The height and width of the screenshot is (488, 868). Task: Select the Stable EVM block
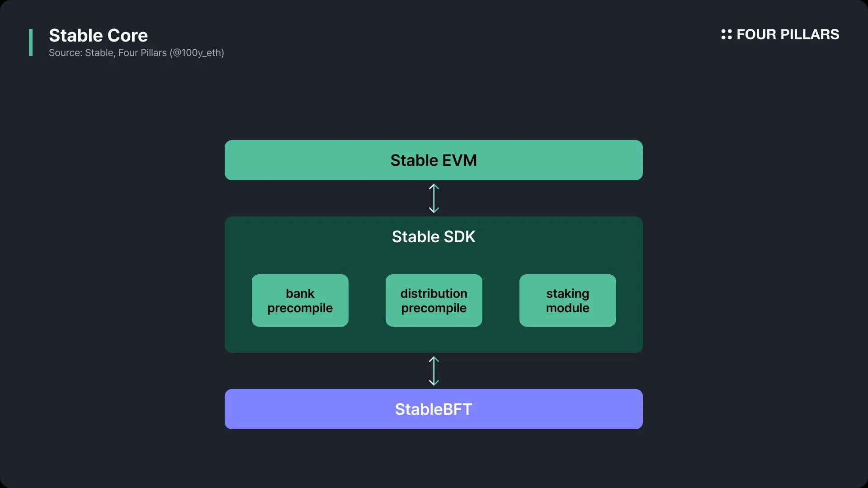coord(434,160)
